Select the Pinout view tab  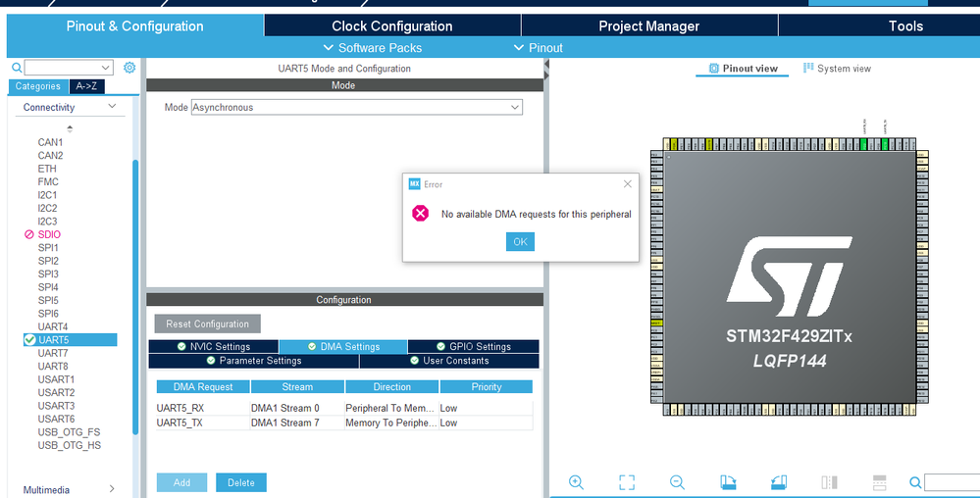743,68
